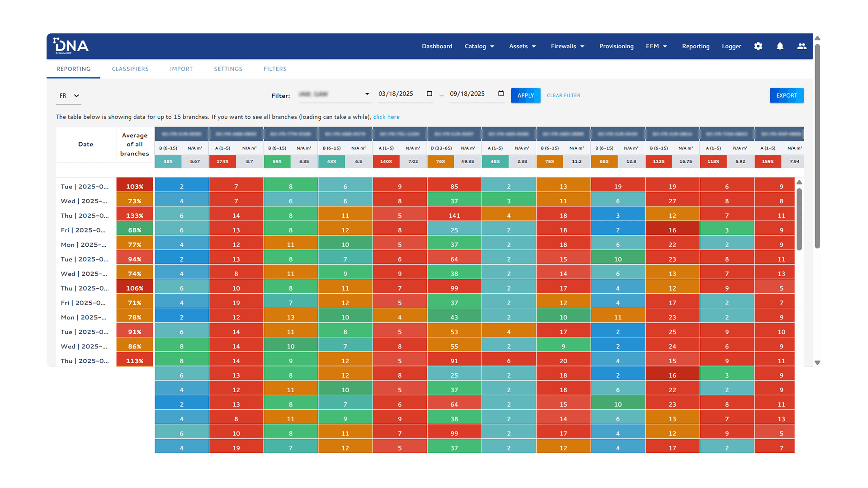Click the DNA logo
The width and height of the screenshot is (868, 488).
point(71,46)
